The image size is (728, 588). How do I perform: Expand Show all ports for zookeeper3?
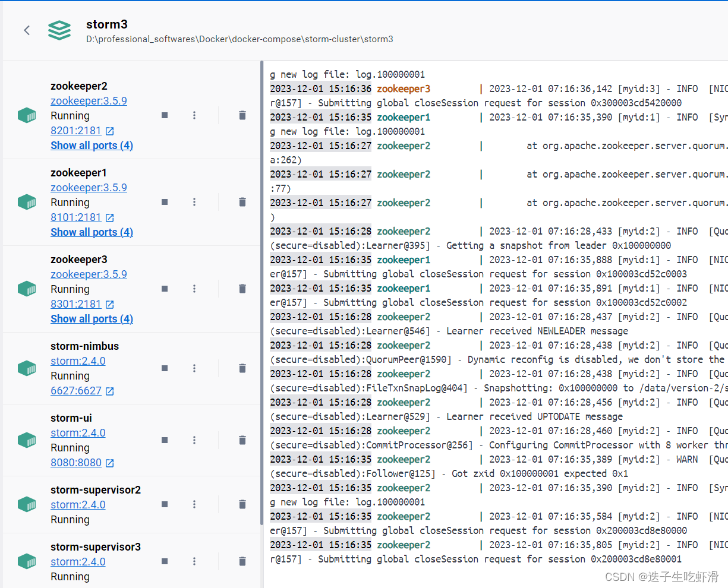click(x=92, y=318)
